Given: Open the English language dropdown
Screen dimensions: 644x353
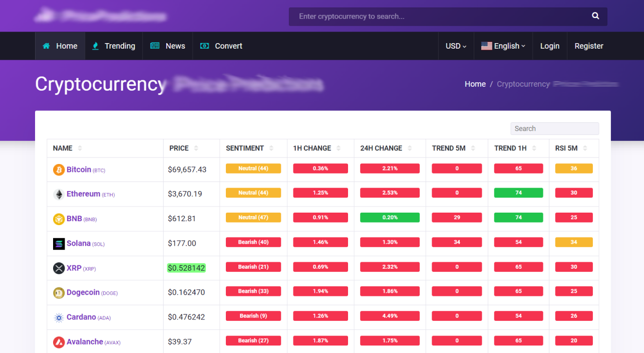Looking at the screenshot, I should [503, 46].
